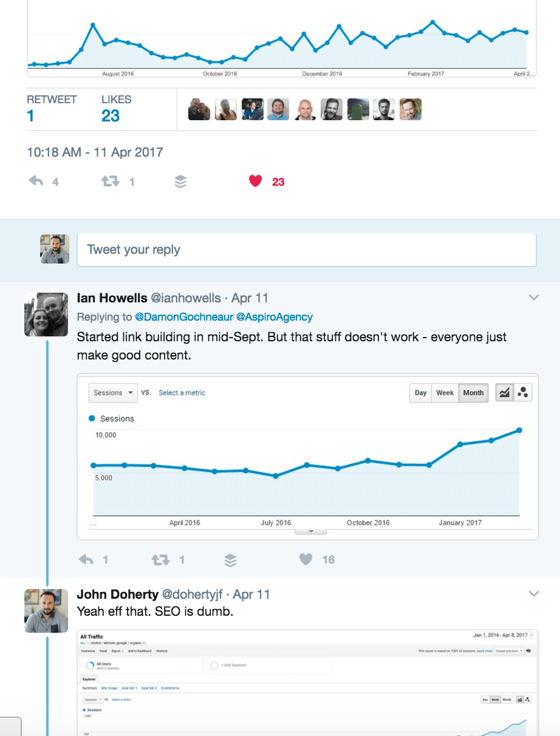
Task: Open Ian Howells' profile avatar
Action: coord(46,314)
